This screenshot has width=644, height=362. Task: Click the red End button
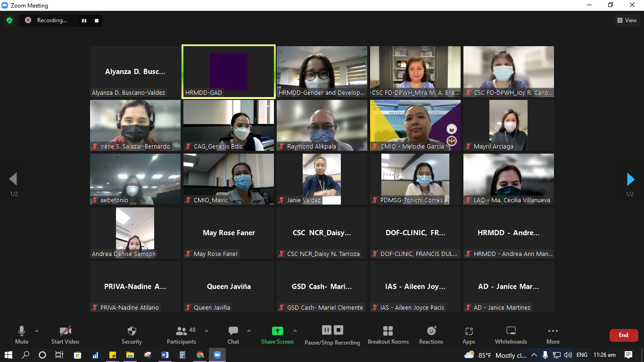[x=624, y=335]
